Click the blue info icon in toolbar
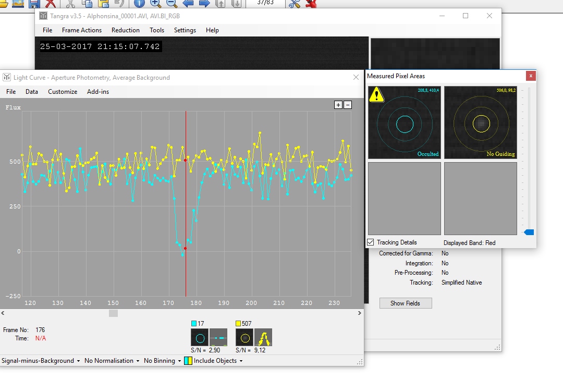 click(139, 4)
